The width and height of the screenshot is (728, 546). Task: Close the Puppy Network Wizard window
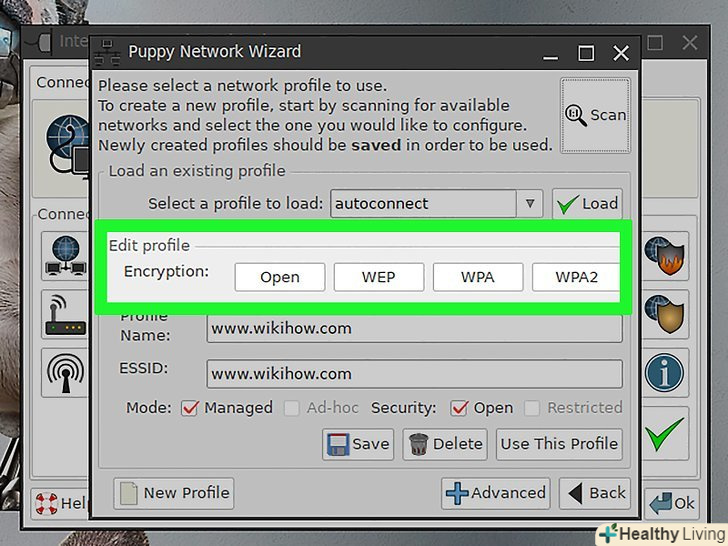point(621,53)
